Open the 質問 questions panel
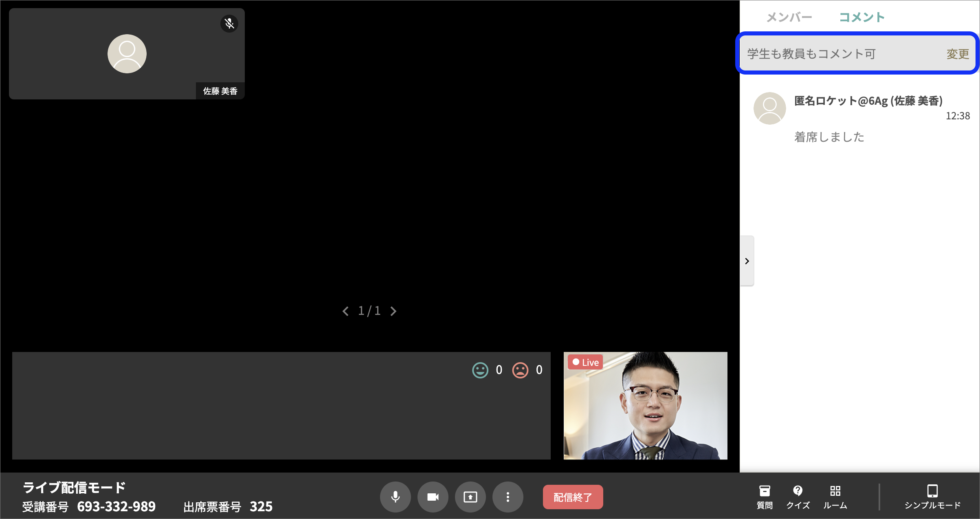 765,497
